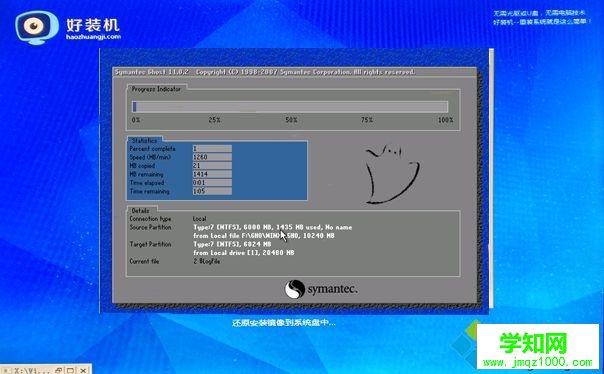The image size is (604, 374).
Task: Click the 100% progress marker label
Action: coord(445,120)
